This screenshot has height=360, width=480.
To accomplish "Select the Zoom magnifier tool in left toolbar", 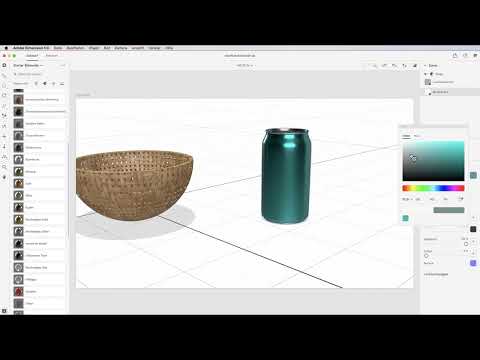I will pos(4,167).
